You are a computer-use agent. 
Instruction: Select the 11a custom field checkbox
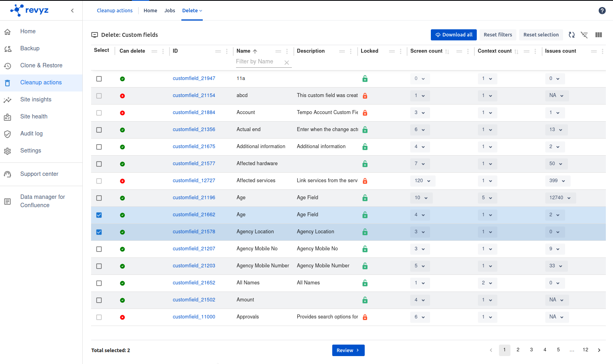(99, 79)
